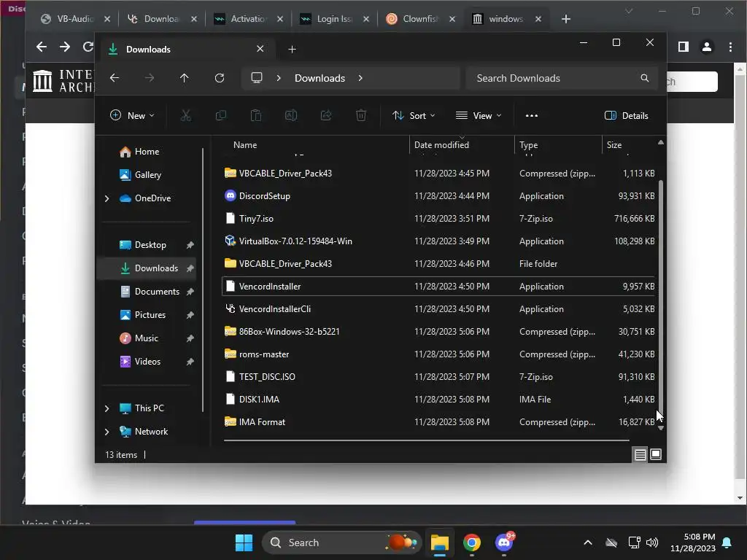Expand the Network tree node

[x=107, y=432]
